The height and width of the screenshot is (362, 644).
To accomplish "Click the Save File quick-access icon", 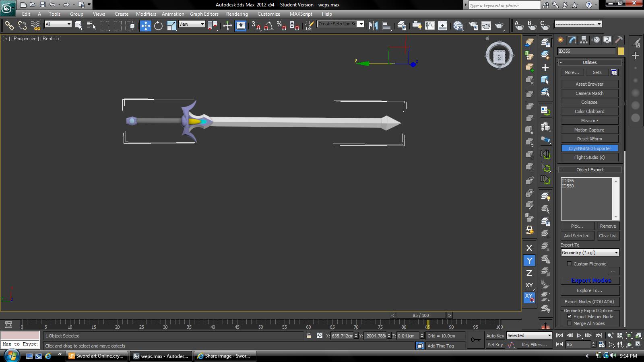I will (x=42, y=5).
